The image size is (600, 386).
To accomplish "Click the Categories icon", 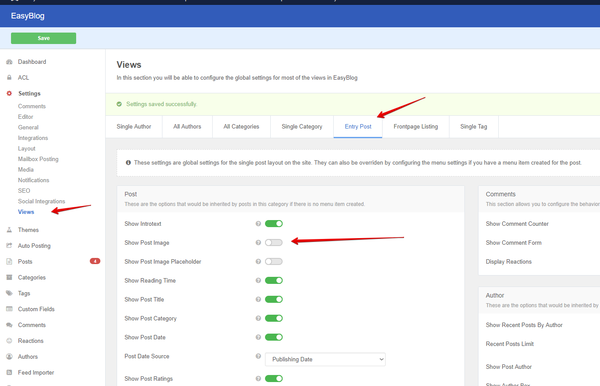I will tap(9, 277).
